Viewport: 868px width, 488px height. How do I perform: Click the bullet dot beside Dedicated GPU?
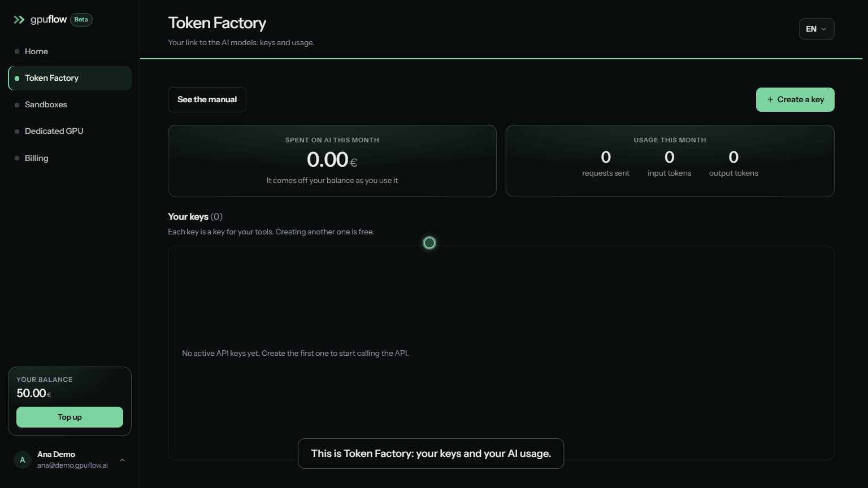(17, 132)
